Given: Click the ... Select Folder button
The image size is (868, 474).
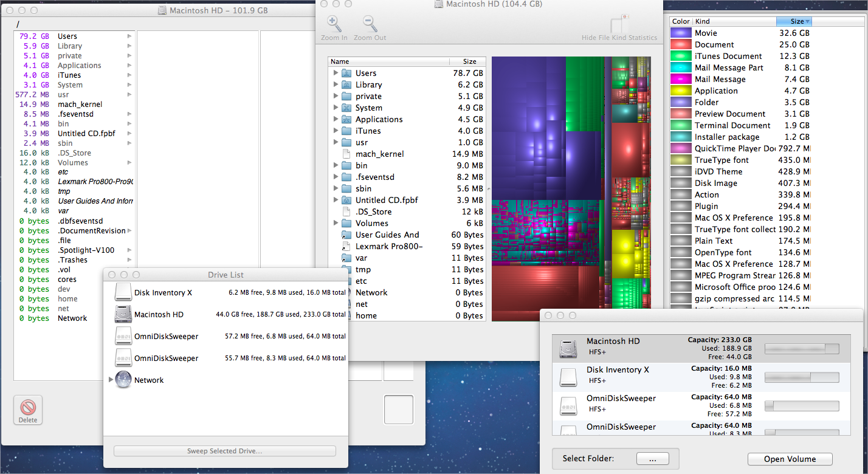Looking at the screenshot, I should (x=652, y=459).
